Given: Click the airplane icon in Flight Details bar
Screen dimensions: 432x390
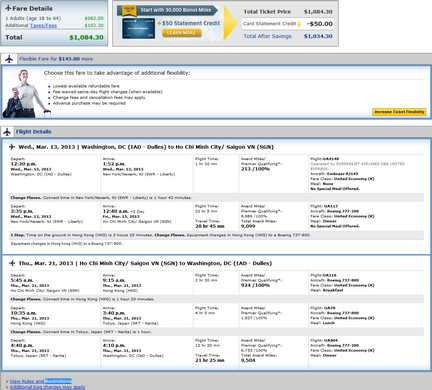Looking at the screenshot, I should tap(7, 132).
